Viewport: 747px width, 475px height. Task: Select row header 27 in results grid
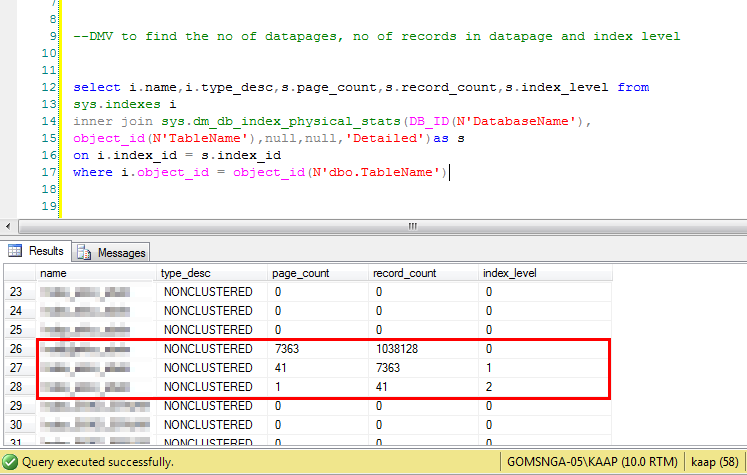[20, 368]
